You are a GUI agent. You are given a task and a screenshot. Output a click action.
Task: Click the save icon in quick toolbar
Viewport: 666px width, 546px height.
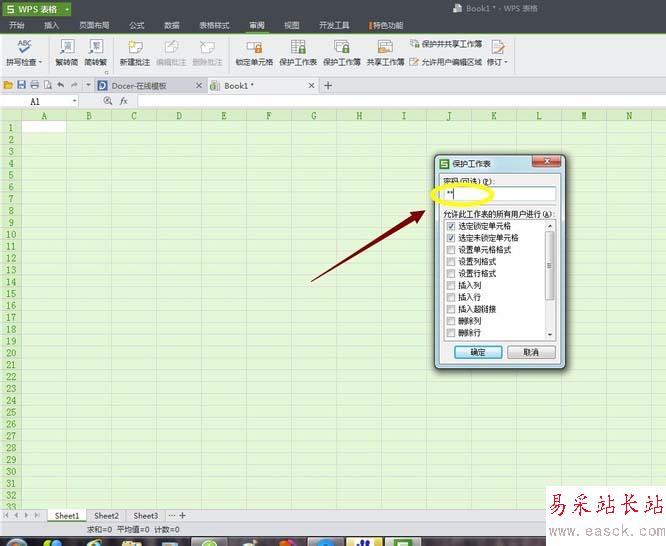pos(21,85)
